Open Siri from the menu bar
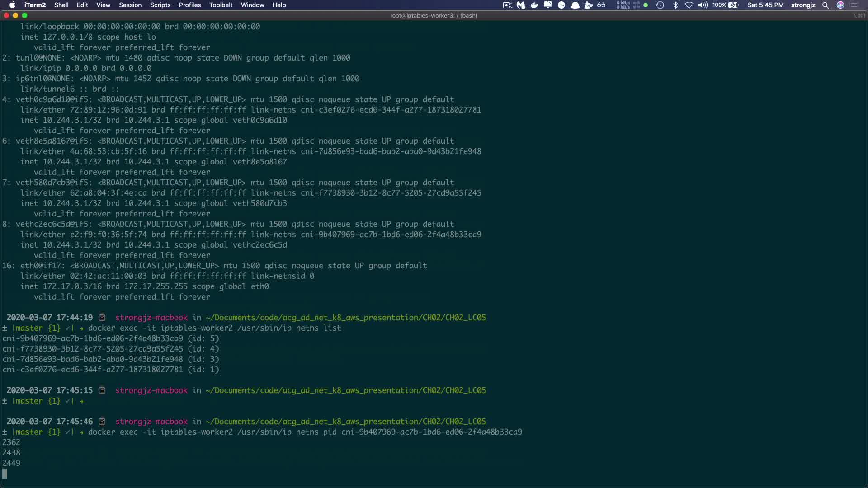The image size is (868, 488). click(x=840, y=5)
